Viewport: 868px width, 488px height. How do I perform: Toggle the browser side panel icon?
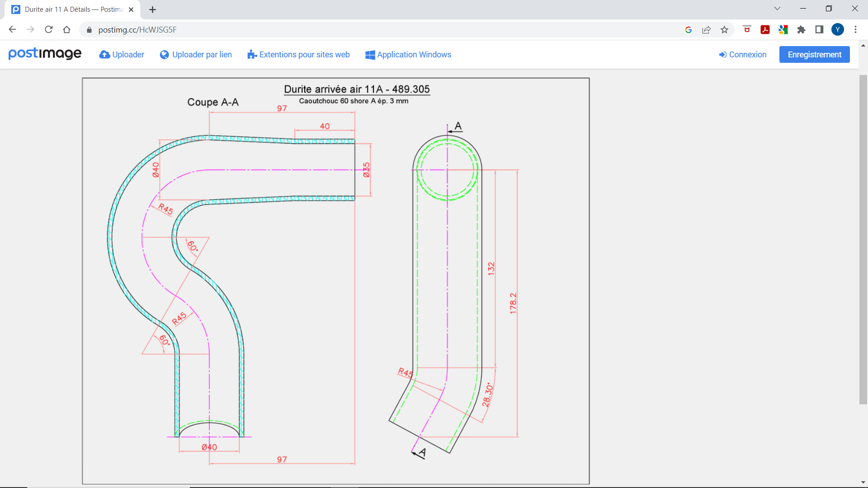[x=819, y=30]
